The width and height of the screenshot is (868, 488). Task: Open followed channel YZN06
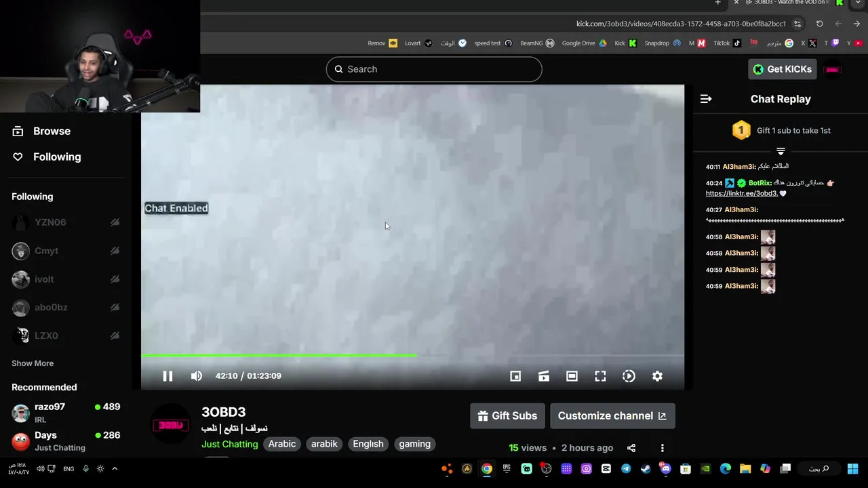(x=66, y=222)
